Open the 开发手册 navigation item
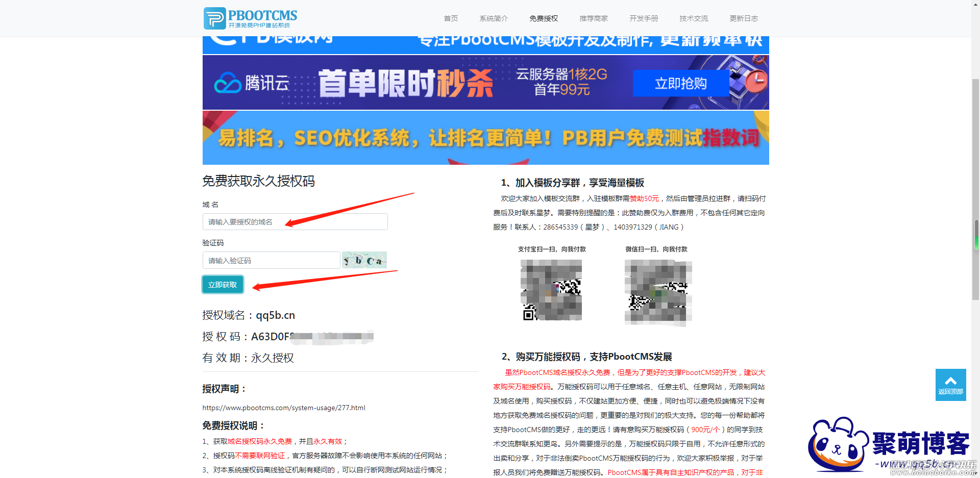The image size is (980, 478). 644,18
